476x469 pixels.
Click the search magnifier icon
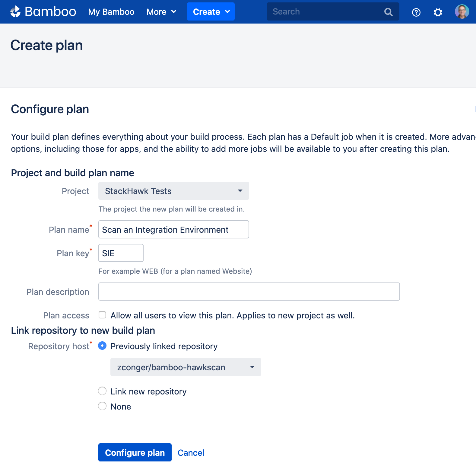pyautogui.click(x=388, y=12)
